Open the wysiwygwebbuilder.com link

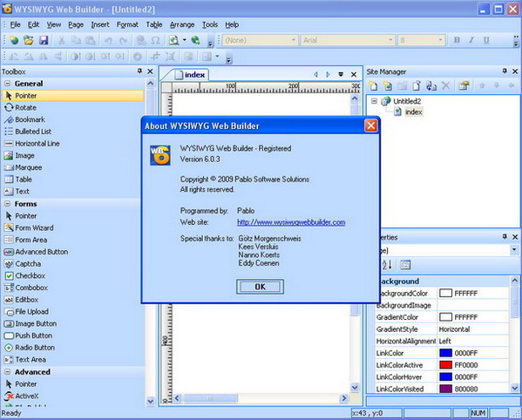(291, 222)
